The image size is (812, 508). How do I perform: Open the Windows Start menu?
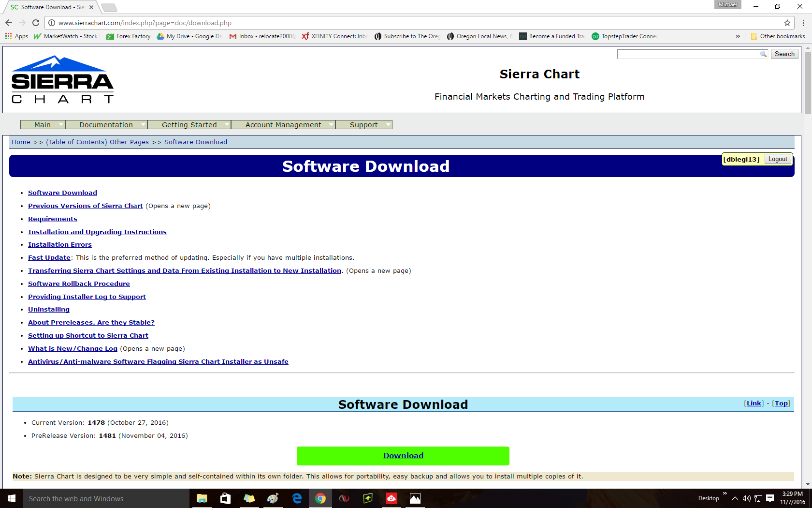pyautogui.click(x=12, y=498)
